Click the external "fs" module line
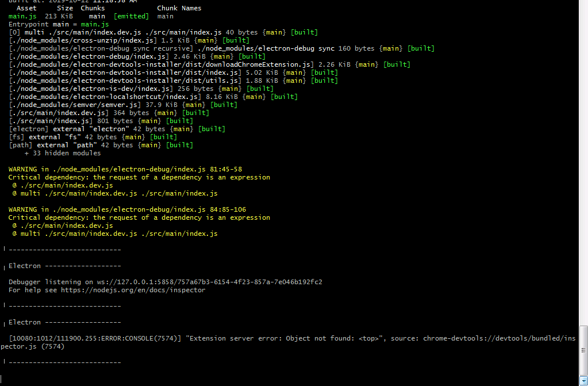Viewport: 588px width, 386px height. [x=93, y=137]
